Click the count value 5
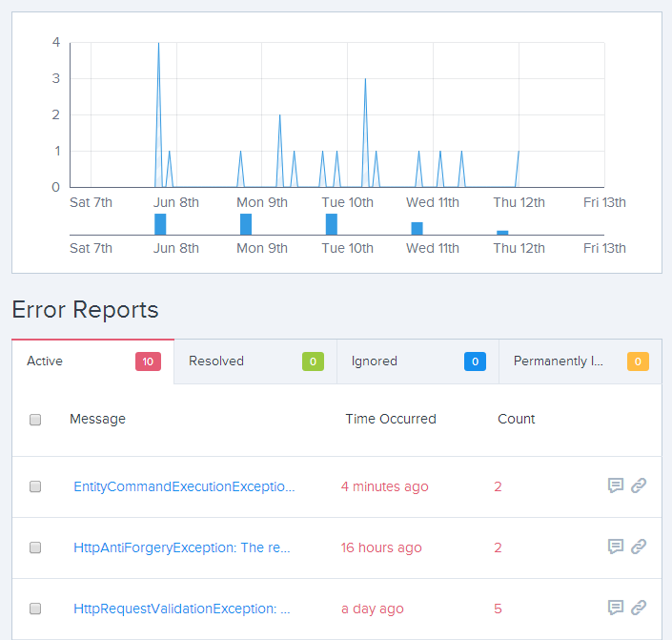This screenshot has height=640, width=672. tap(498, 609)
